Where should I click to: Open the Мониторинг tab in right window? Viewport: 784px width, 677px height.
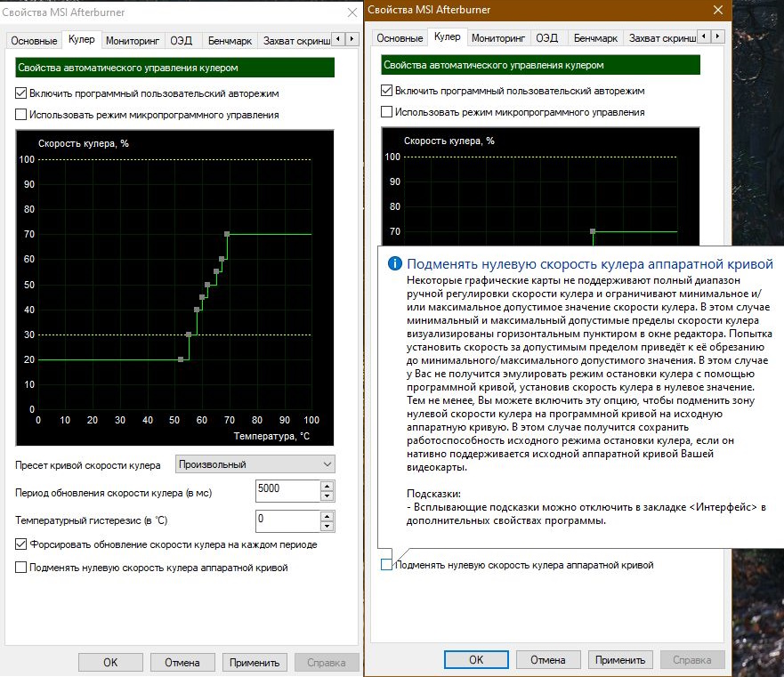click(x=498, y=38)
